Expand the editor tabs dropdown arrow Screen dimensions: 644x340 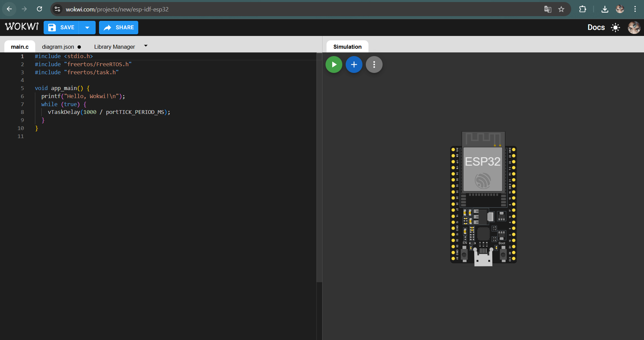coord(146,46)
